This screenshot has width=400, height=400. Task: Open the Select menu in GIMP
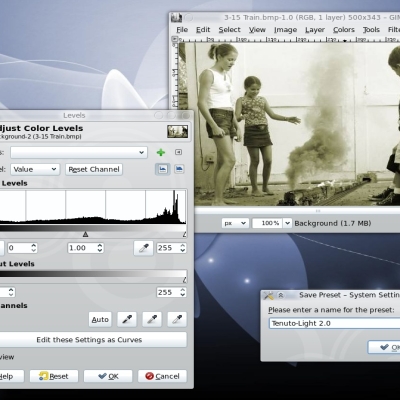(229, 30)
